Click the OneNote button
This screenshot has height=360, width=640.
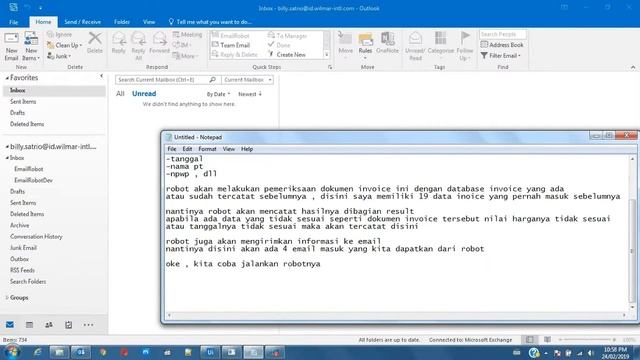tap(387, 43)
